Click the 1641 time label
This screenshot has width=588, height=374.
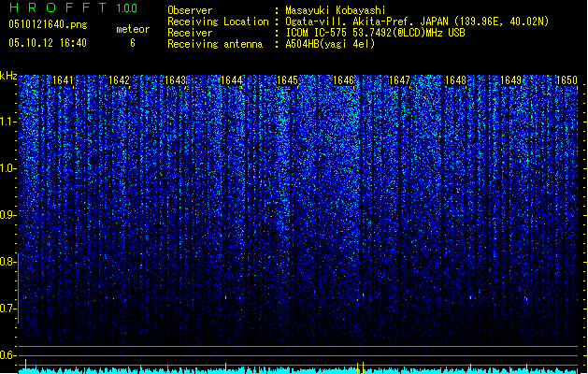(x=63, y=80)
